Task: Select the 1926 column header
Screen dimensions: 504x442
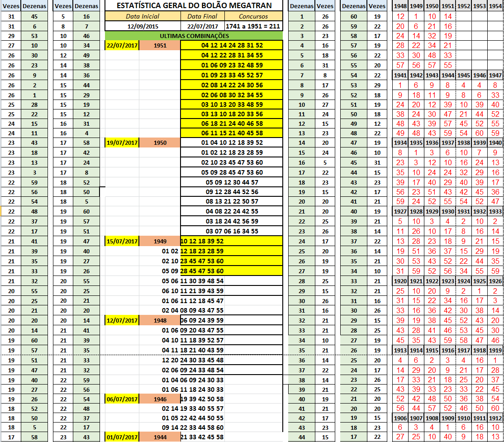Action: [495, 281]
